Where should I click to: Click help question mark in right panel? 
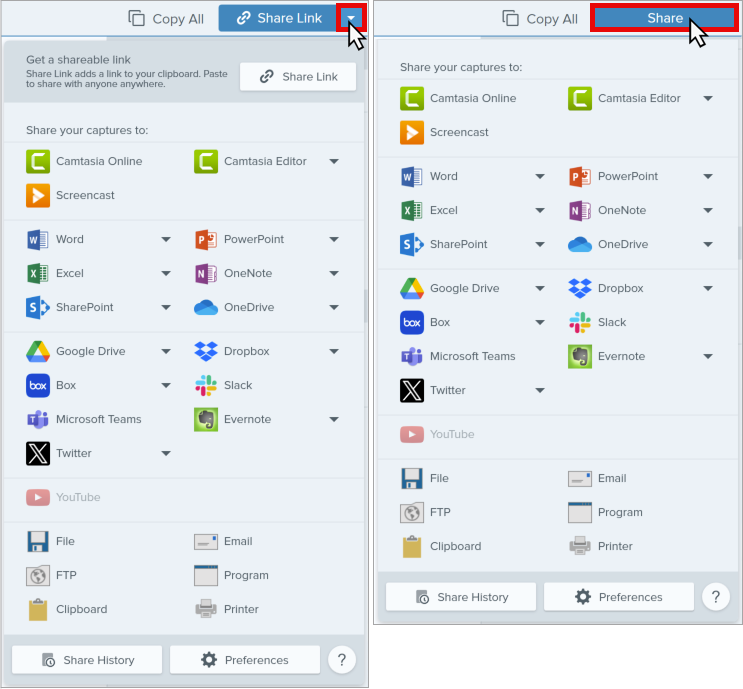click(716, 597)
